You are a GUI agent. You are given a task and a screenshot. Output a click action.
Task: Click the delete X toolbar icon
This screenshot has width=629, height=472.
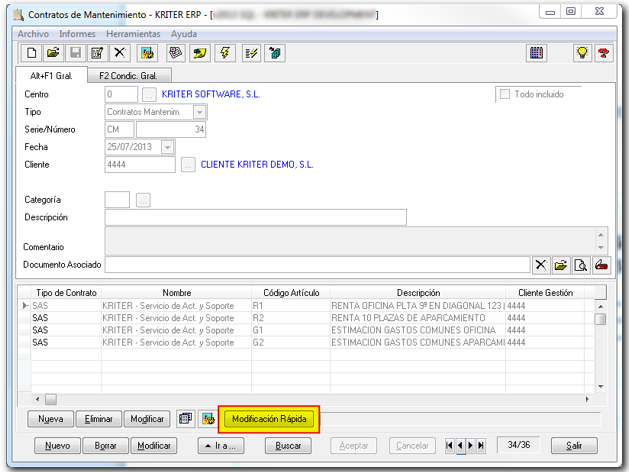120,53
